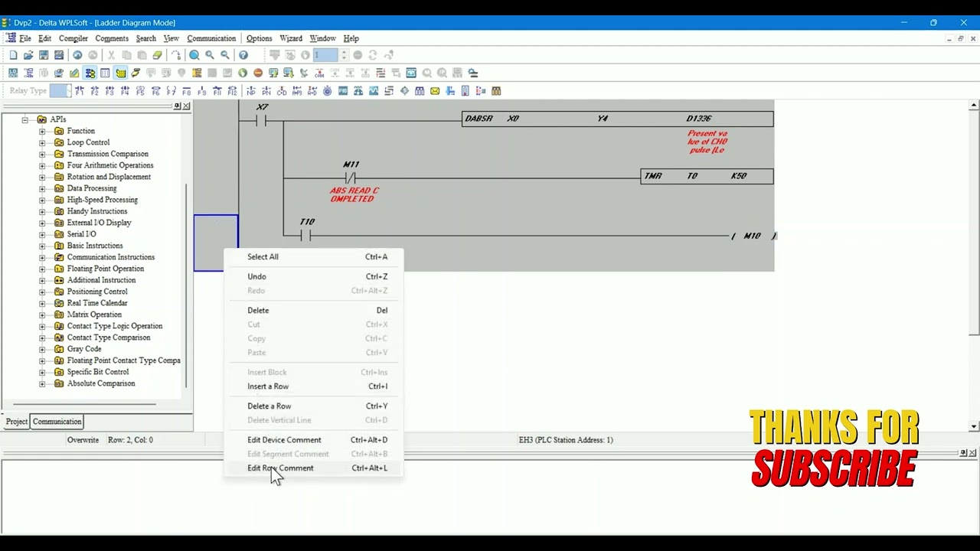The width and height of the screenshot is (980, 551).
Task: Click the yellow envelope toolbar icon
Action: click(x=435, y=91)
